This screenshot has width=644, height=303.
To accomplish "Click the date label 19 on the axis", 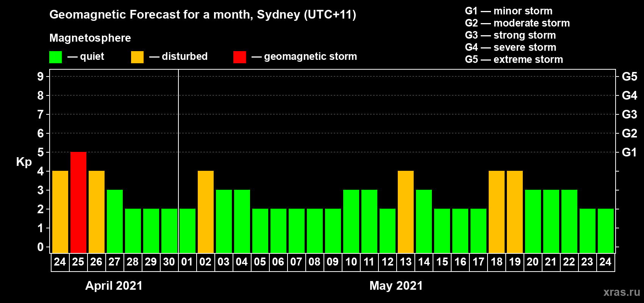I will click(x=515, y=262).
